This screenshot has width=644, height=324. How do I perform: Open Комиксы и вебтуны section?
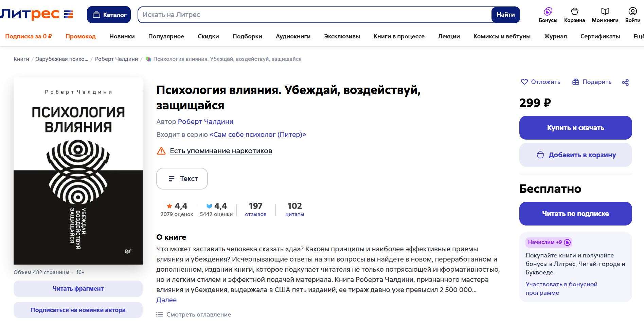coord(502,36)
